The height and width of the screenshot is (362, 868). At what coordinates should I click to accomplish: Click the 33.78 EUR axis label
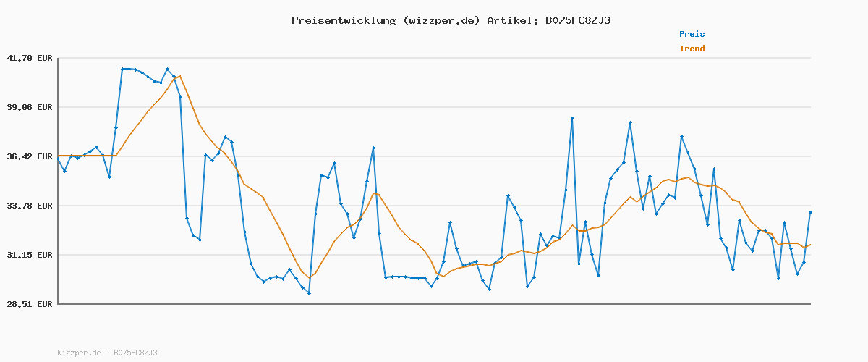(29, 206)
